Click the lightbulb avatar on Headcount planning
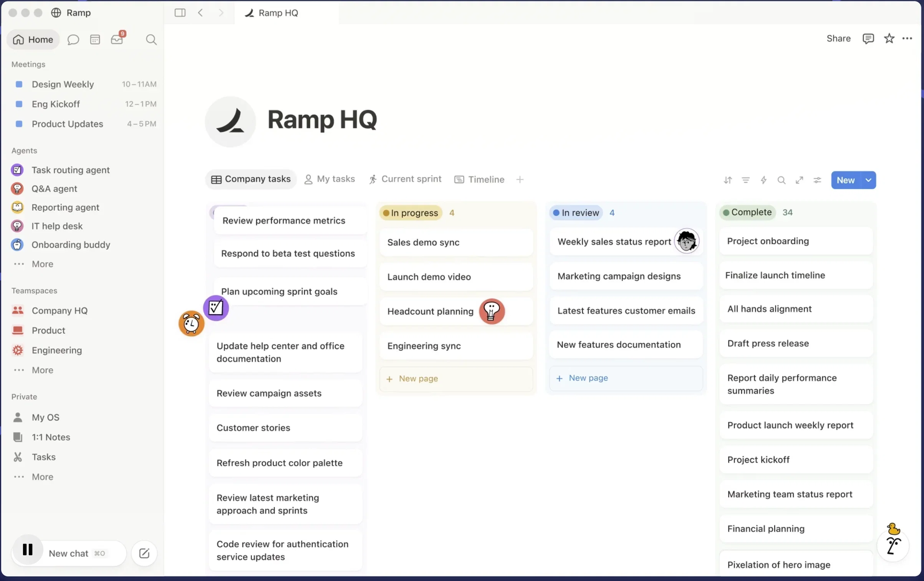The image size is (924, 581). pos(492,311)
